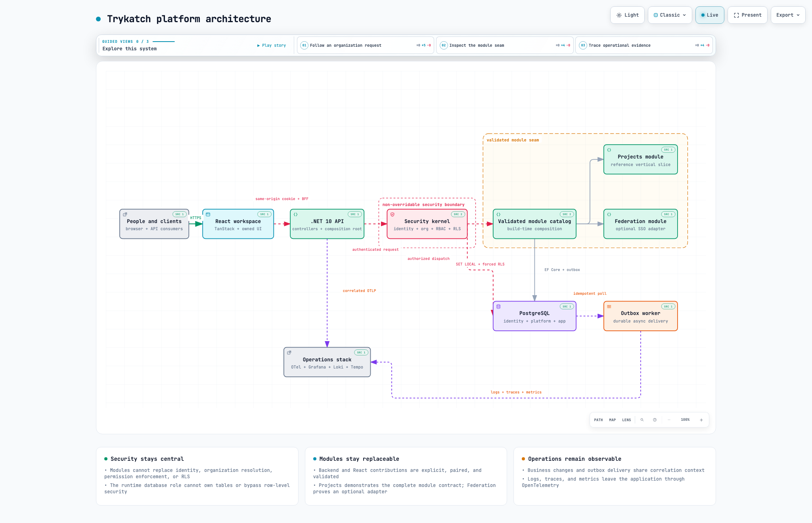Select guided view 03 Trace operational evidence

pyautogui.click(x=644, y=45)
